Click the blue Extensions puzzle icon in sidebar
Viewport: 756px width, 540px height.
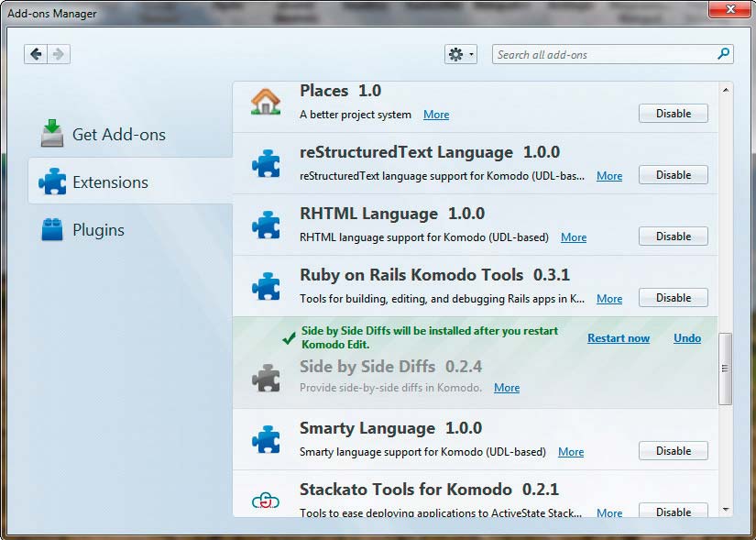(52, 182)
